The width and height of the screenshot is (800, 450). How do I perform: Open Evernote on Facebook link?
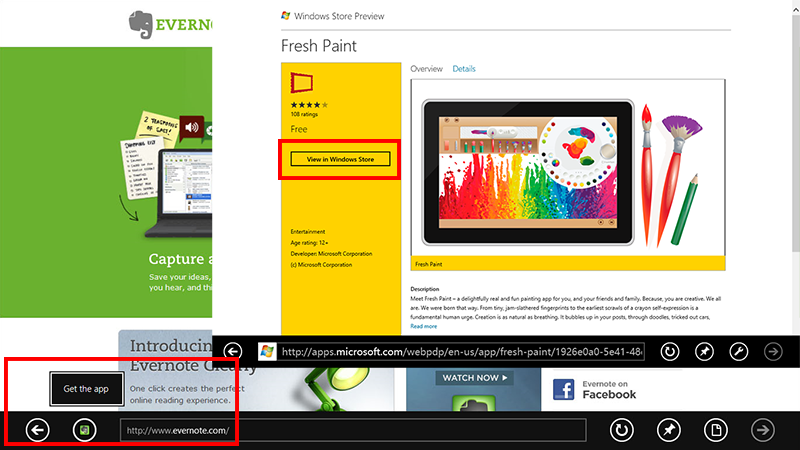[609, 389]
